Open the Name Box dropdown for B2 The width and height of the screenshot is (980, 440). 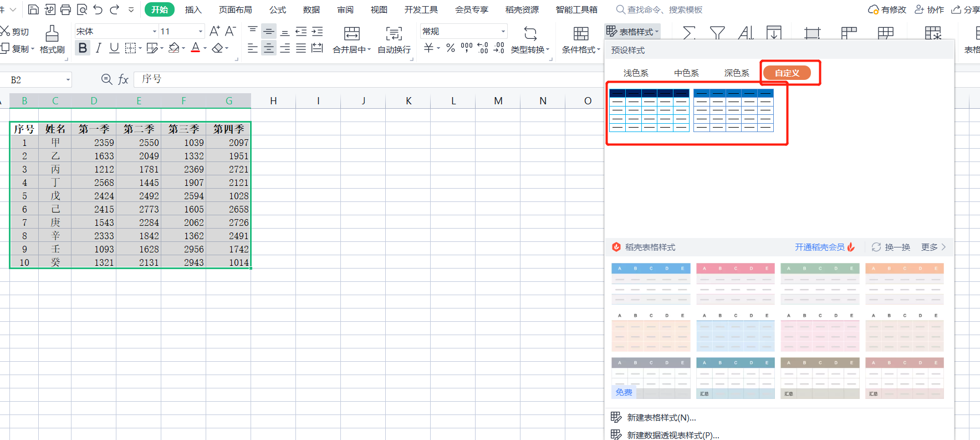68,80
